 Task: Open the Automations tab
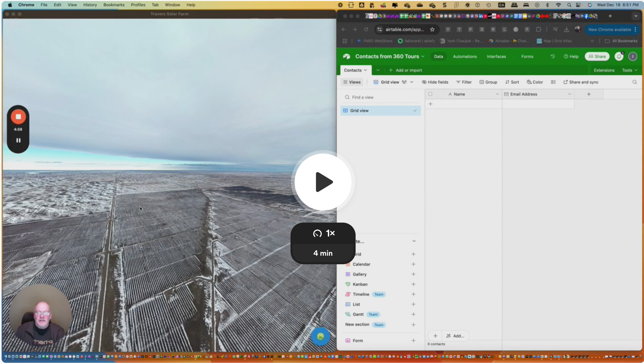(465, 56)
